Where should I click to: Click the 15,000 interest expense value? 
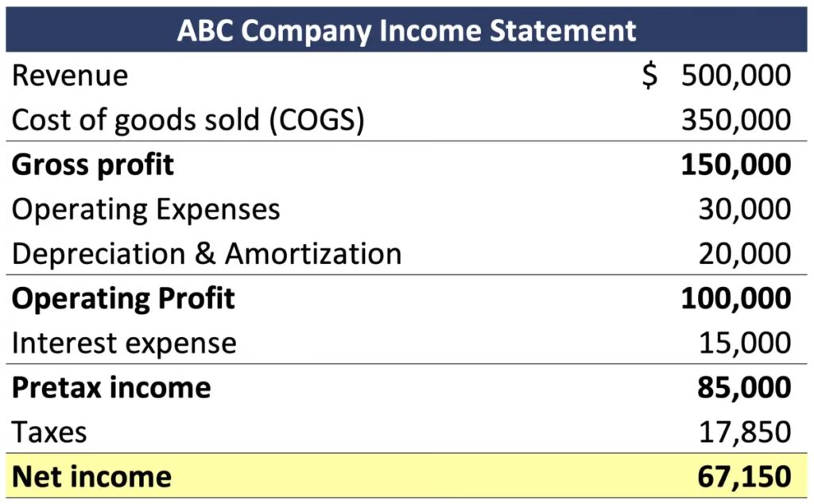click(x=745, y=343)
